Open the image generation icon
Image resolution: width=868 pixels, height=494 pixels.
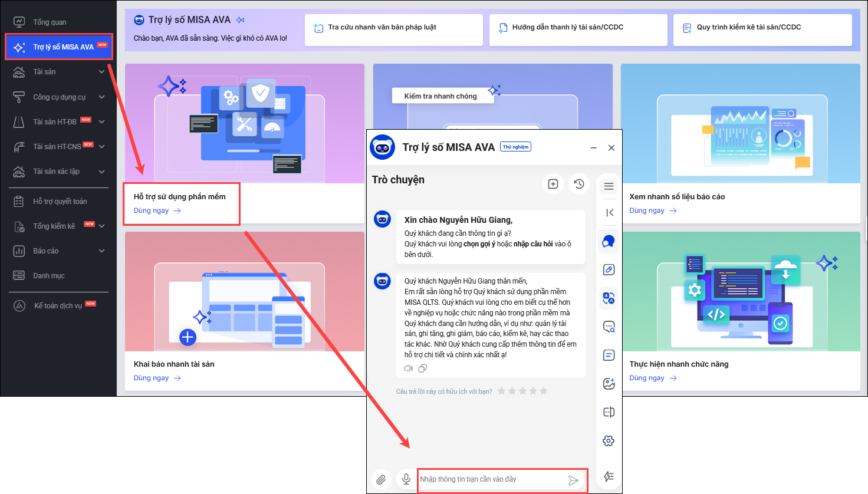point(609,384)
